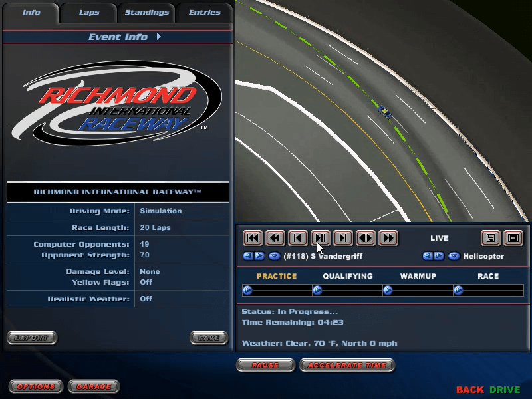This screenshot has width=532, height=399.
Task: Click the WARMUP session label
Action: (x=418, y=276)
